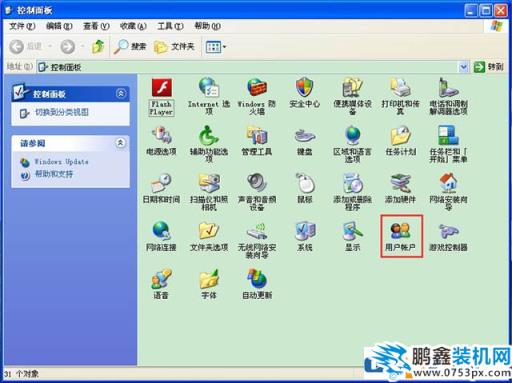Expand the address bar dropdown arrow
Image resolution: width=512 pixels, height=383 pixels.
464,67
